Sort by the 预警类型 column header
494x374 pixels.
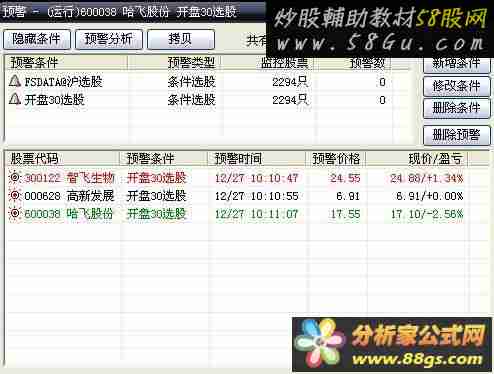point(175,62)
